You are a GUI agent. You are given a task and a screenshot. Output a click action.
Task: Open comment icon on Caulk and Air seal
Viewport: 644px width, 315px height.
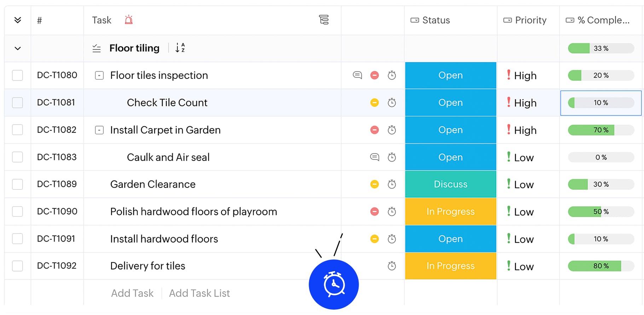[x=375, y=157]
